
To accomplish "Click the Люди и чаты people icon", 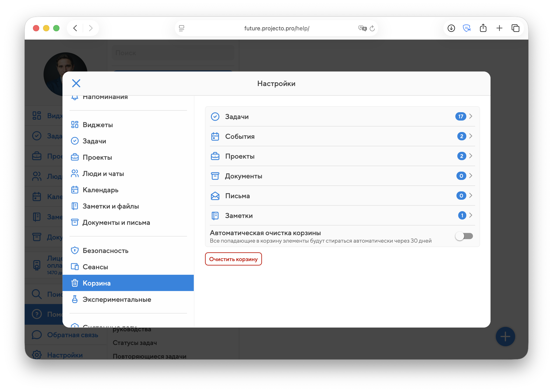I will tap(75, 174).
